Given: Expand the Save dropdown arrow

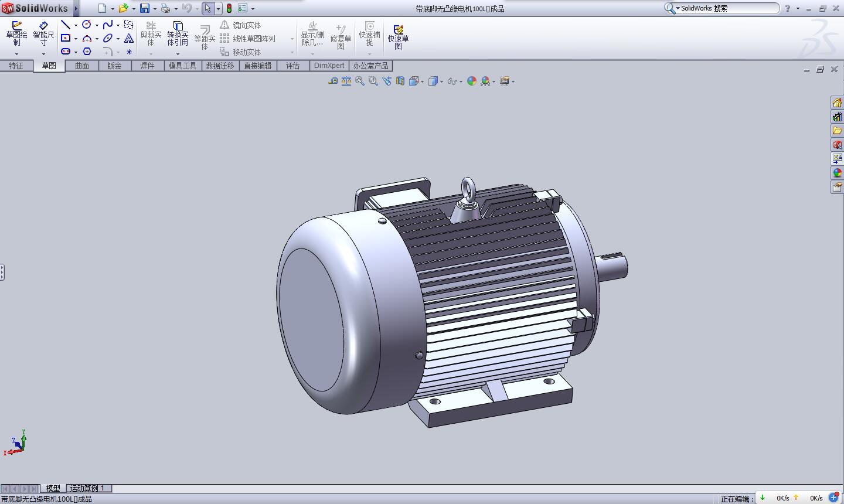Looking at the screenshot, I should (155, 9).
